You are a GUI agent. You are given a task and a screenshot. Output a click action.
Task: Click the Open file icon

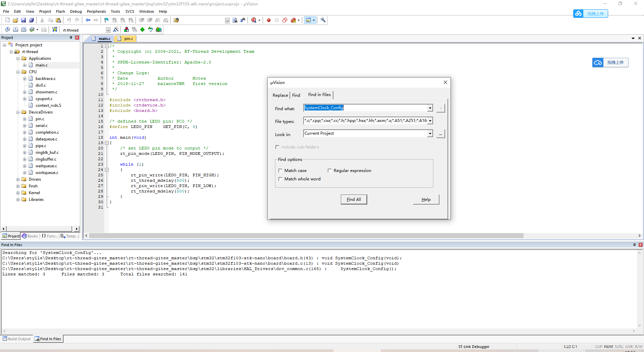click(x=15, y=20)
